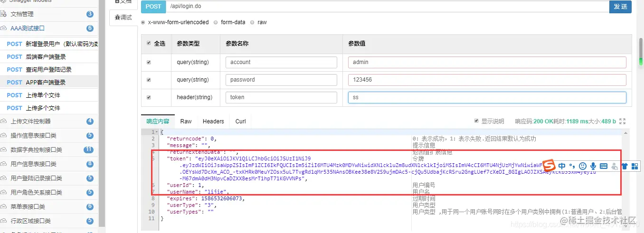Select form-data body type
Screen dimensions: 644x233
pyautogui.click(x=216, y=22)
